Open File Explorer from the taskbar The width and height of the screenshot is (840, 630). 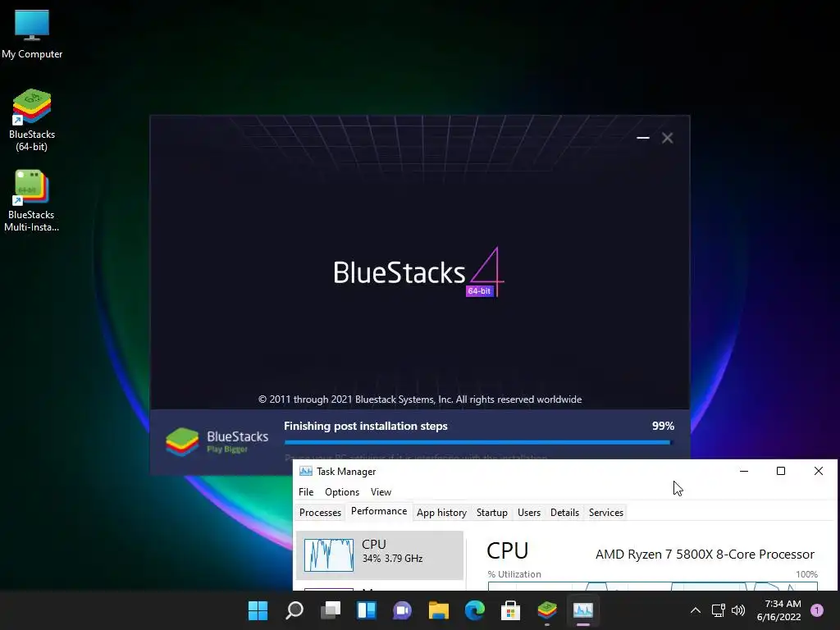(x=438, y=610)
